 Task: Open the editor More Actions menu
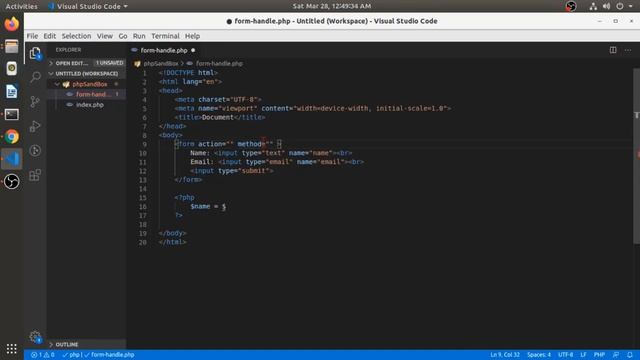[628, 50]
